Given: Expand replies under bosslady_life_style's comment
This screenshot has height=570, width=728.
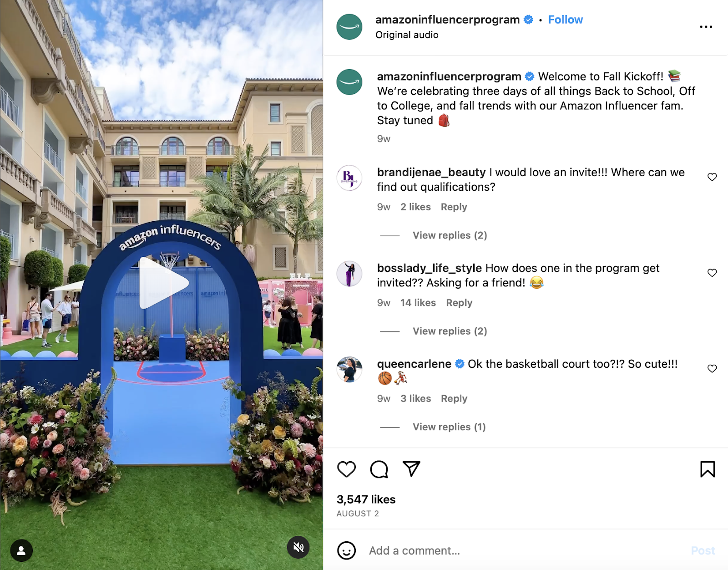Looking at the screenshot, I should 450,331.
